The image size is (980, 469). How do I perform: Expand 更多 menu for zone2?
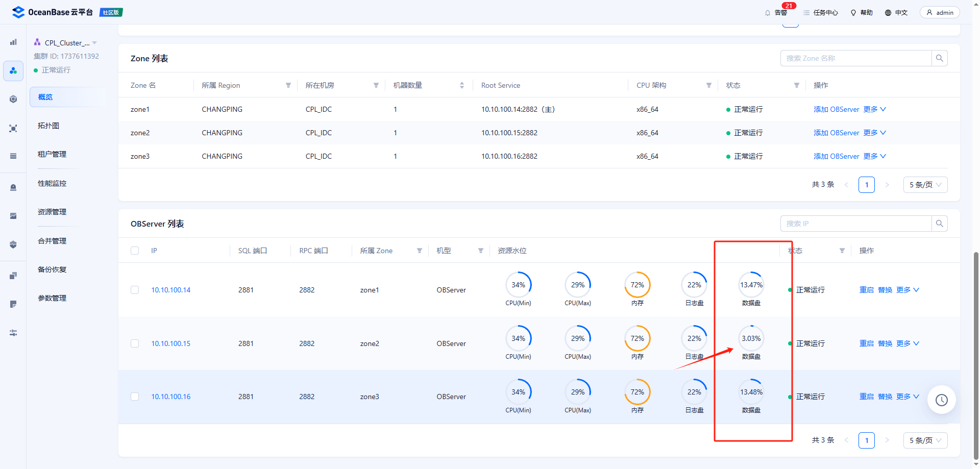click(x=875, y=133)
